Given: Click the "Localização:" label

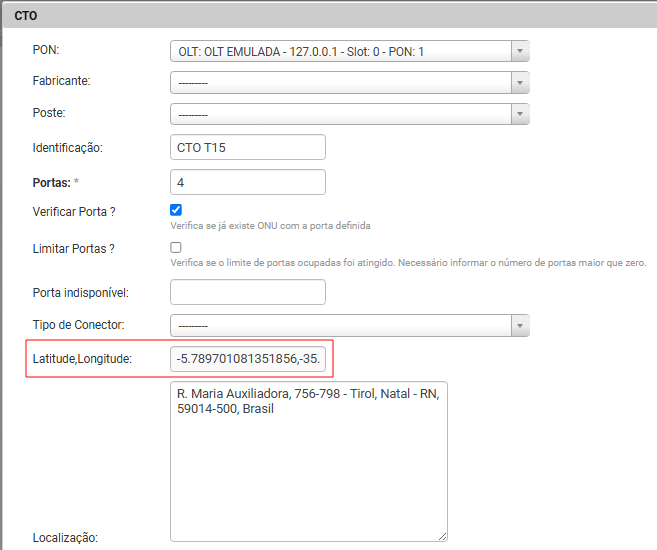Looking at the screenshot, I should [65, 537].
